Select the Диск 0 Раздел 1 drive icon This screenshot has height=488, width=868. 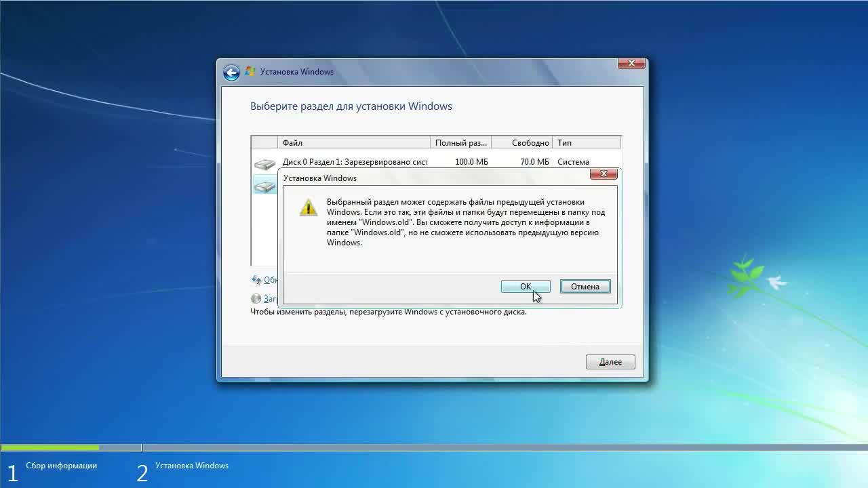(x=264, y=164)
